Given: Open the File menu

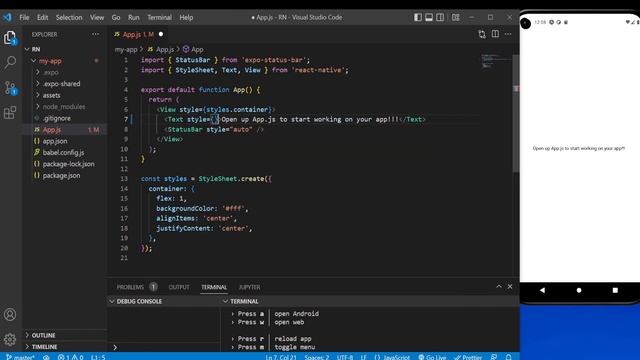Looking at the screenshot, I should pyautogui.click(x=24, y=18).
